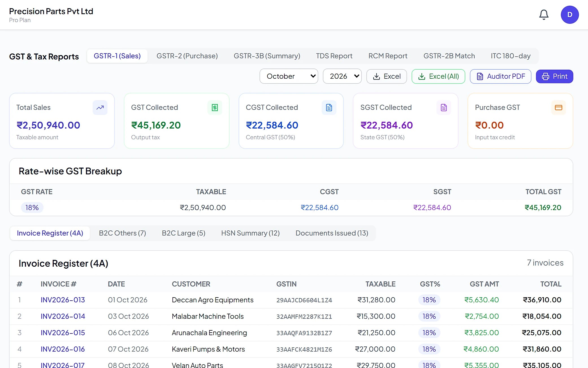Open the ITC 180-day tab
588x368 pixels.
[x=511, y=56]
